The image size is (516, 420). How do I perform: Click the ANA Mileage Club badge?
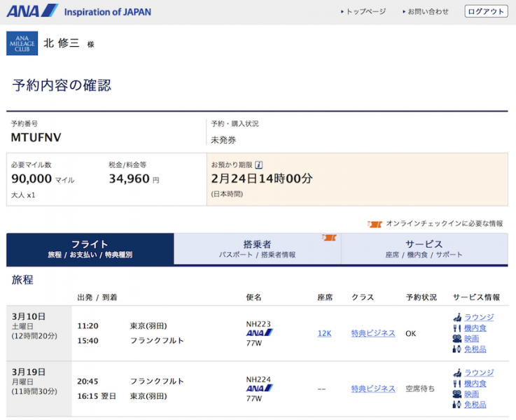22,43
